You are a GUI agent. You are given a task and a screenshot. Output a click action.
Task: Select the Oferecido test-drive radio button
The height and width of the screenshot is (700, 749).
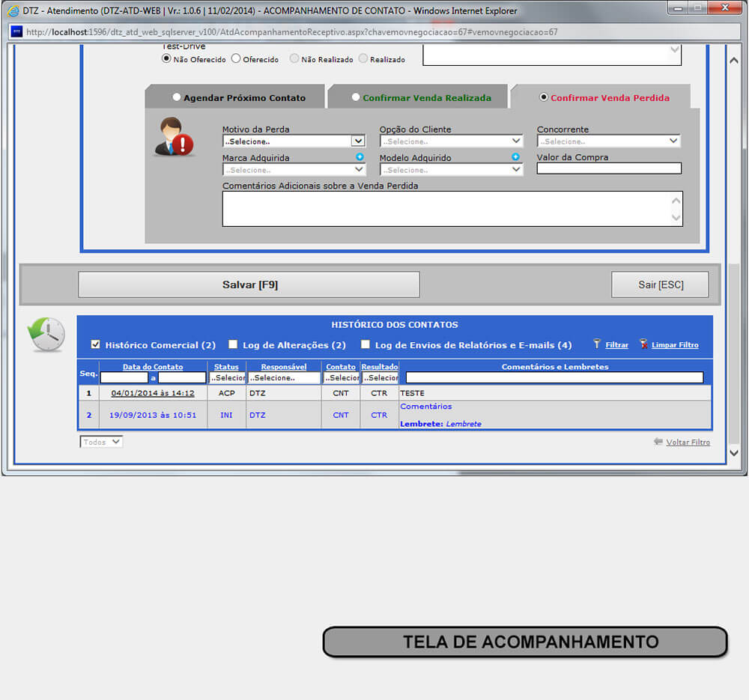tap(236, 58)
